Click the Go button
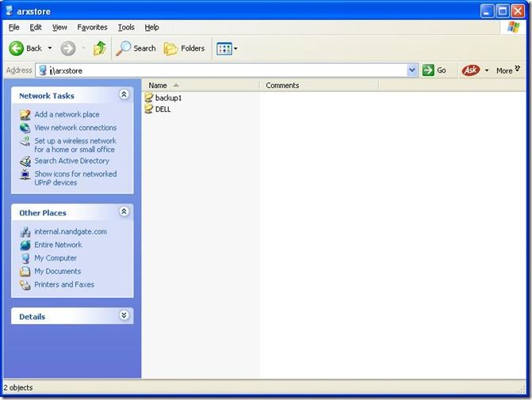Viewport: 532px width, 400px height. (434, 70)
